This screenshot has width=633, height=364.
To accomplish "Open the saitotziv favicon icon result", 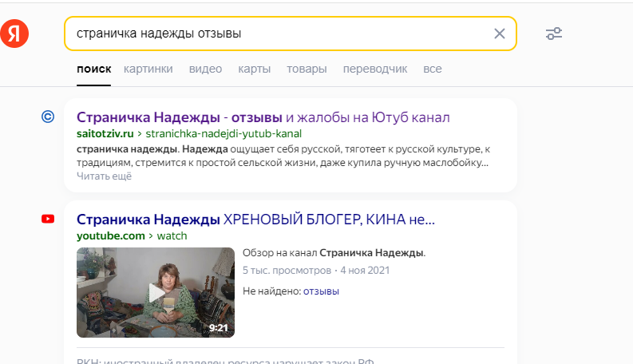I will click(48, 117).
